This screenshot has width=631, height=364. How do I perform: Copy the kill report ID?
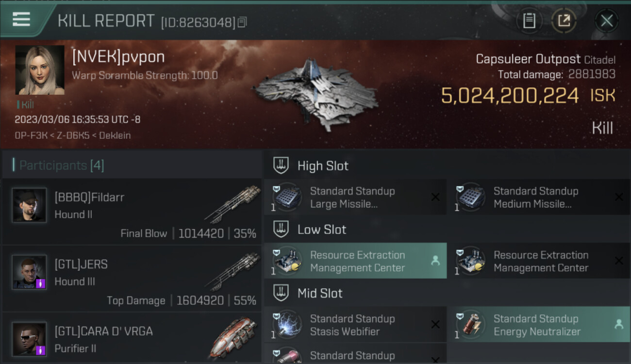pyautogui.click(x=242, y=22)
